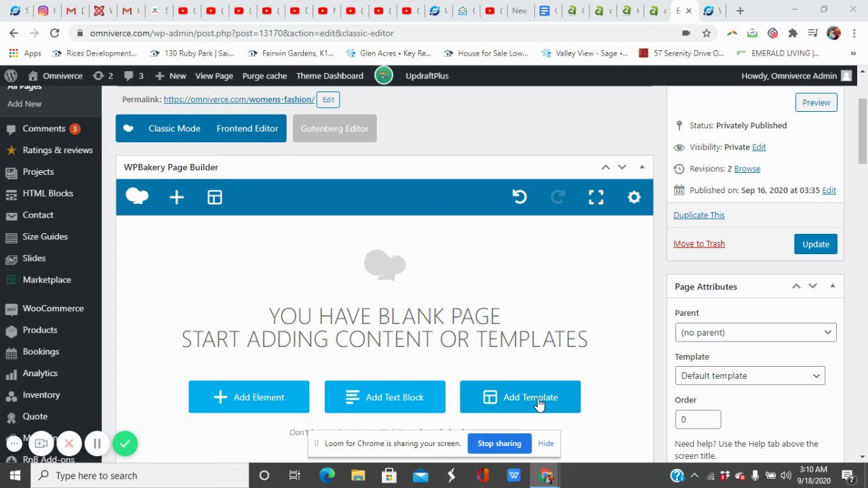
Task: Click the WPBakery cloud logo icon
Action: [x=137, y=197]
